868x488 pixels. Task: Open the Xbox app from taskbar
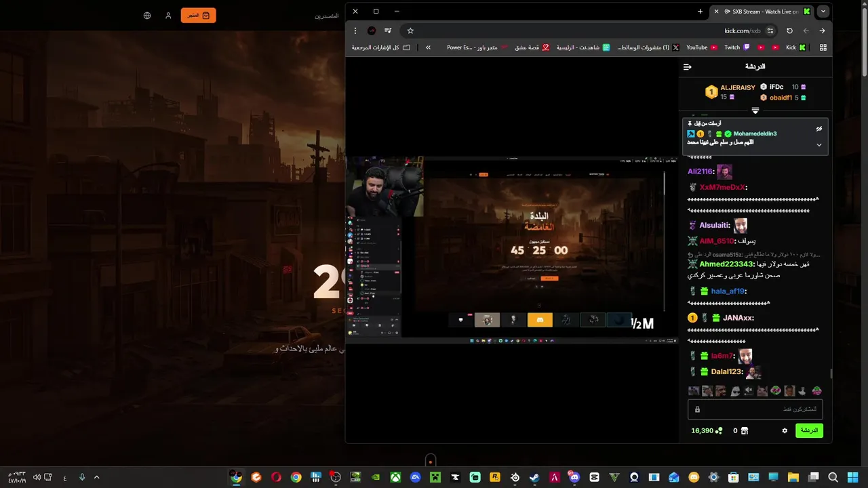[395, 477]
